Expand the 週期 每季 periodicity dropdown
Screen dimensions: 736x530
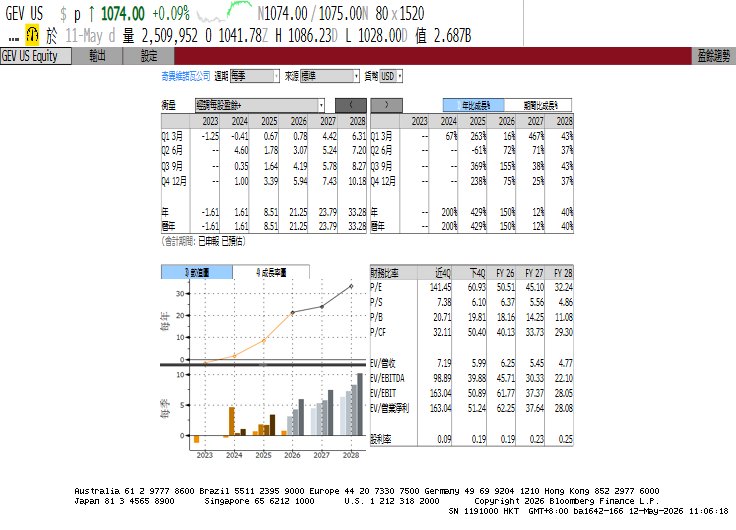(x=254, y=76)
